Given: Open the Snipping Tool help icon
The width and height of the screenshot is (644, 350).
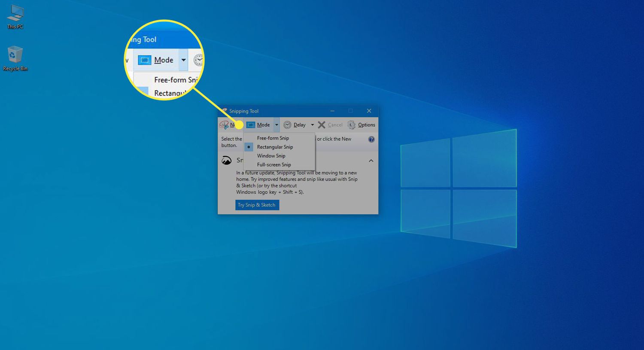Looking at the screenshot, I should point(371,139).
